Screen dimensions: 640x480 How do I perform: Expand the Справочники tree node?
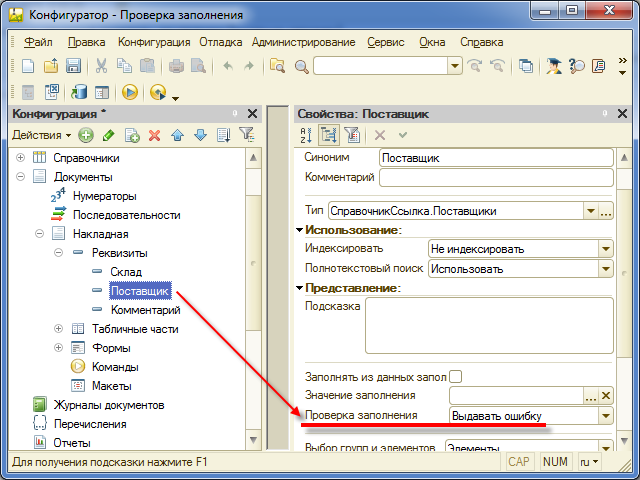tap(19, 158)
